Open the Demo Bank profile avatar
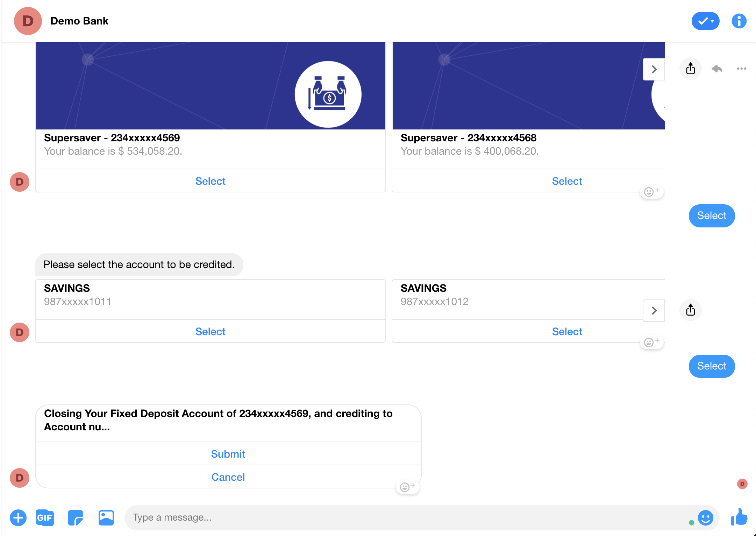Image resolution: width=756 pixels, height=536 pixels. (x=28, y=21)
